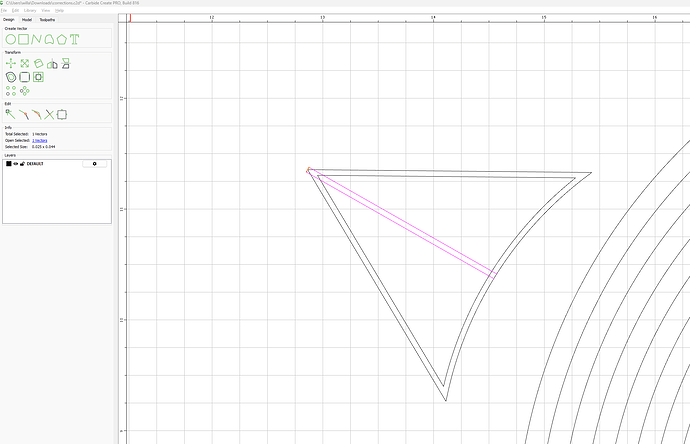Select the Circle vector tool
The image size is (690, 444).
coord(11,39)
